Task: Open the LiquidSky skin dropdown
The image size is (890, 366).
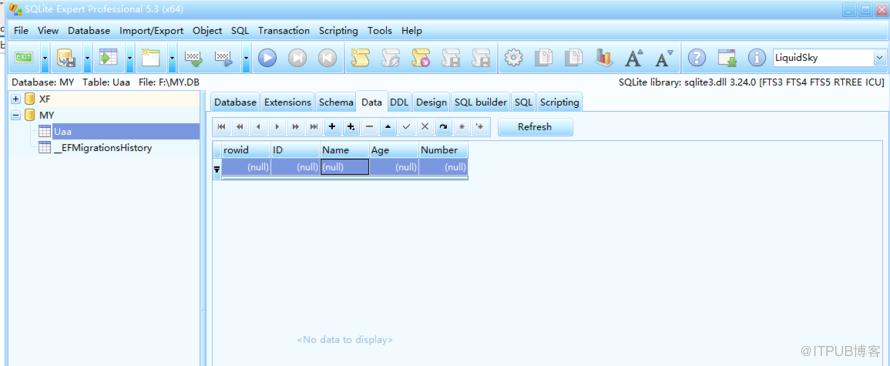Action: coord(880,58)
